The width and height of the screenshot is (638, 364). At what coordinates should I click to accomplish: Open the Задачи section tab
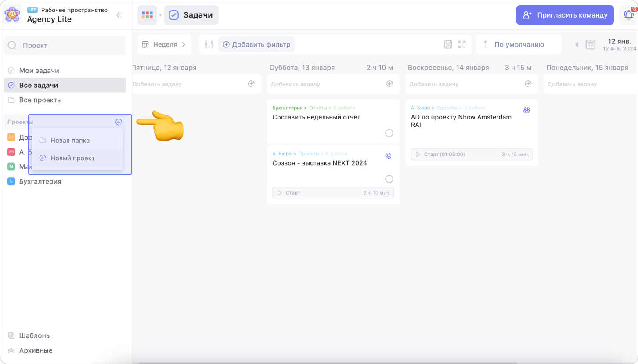coord(191,15)
